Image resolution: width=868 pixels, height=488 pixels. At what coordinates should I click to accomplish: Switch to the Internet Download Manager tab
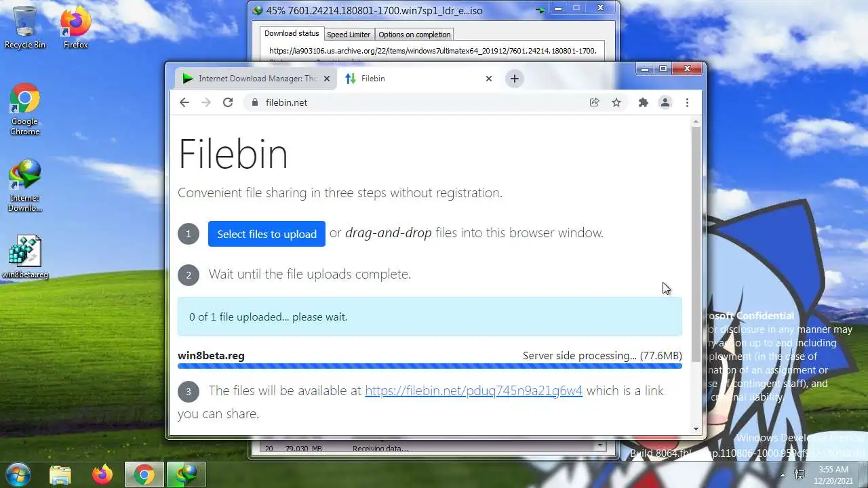256,79
